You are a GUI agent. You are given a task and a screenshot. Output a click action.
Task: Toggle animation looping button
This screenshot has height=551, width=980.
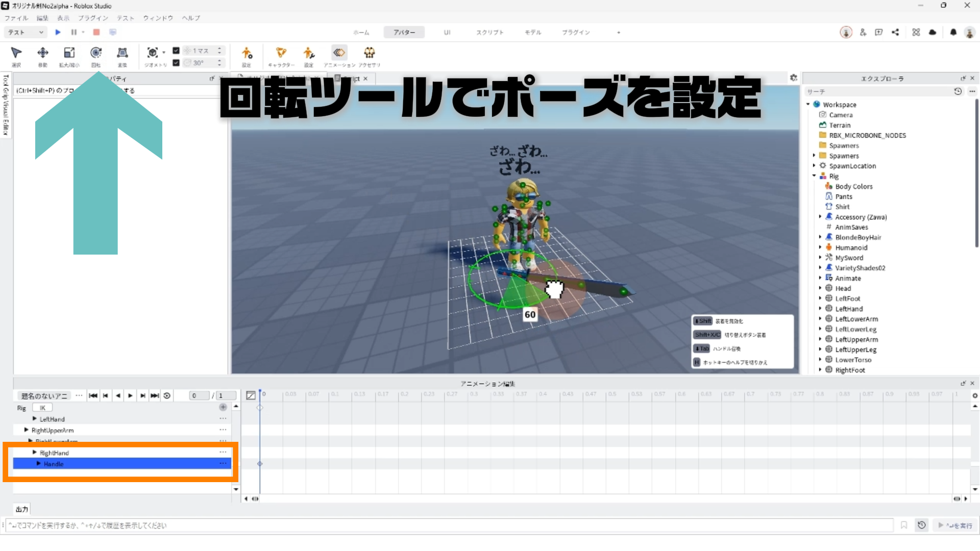tap(167, 395)
